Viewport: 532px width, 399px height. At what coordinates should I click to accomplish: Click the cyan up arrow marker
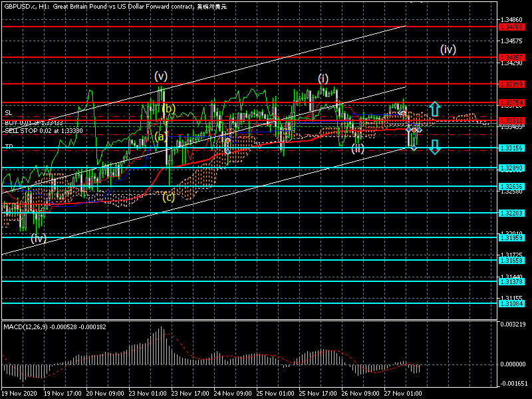pos(434,109)
